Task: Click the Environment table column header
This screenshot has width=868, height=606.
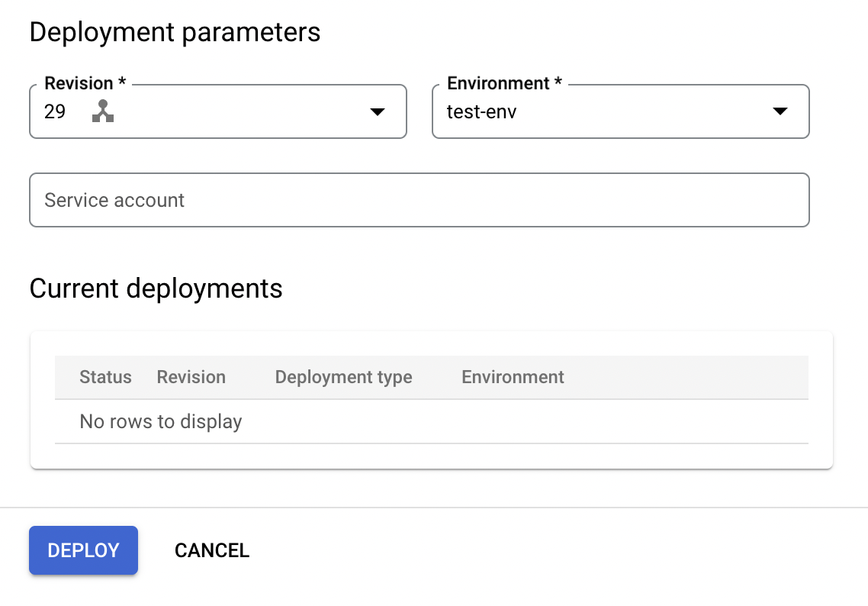Action: tap(513, 377)
